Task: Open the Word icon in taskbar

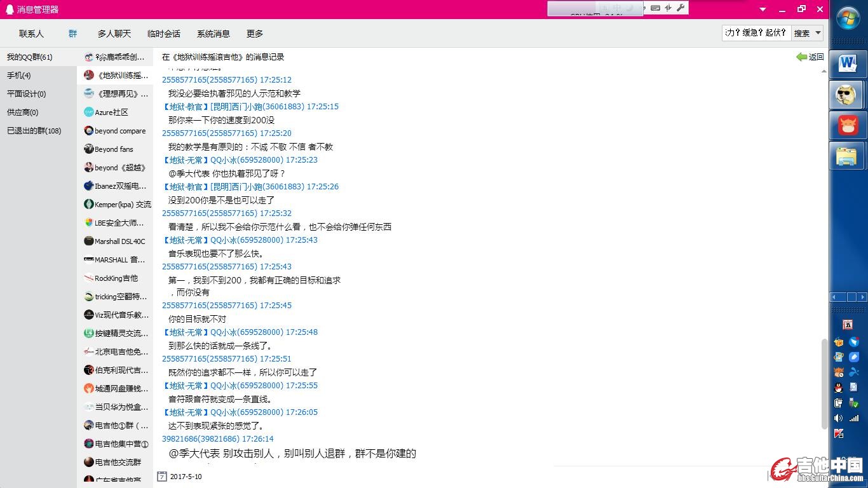Action: (847, 64)
